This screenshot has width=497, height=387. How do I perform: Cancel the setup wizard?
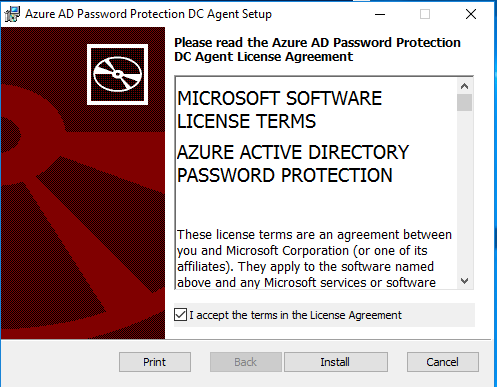443,362
